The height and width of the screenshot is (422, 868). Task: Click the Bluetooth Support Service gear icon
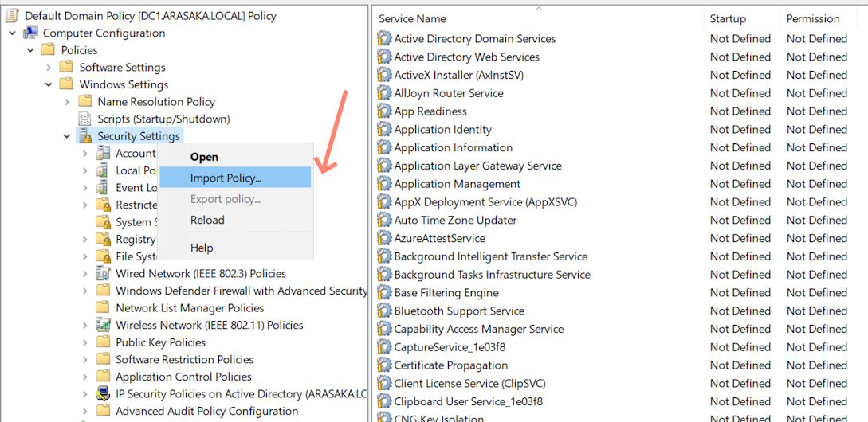(384, 311)
